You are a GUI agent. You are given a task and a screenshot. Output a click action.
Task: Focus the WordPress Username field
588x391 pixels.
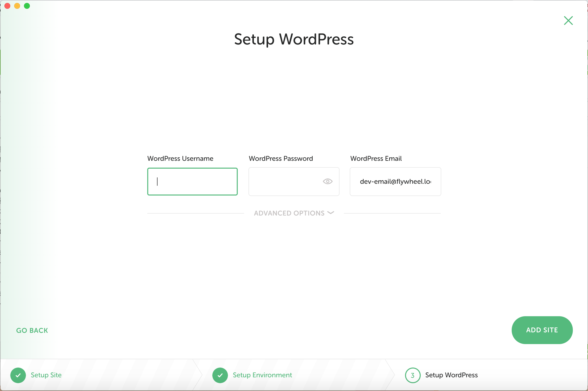pos(192,181)
